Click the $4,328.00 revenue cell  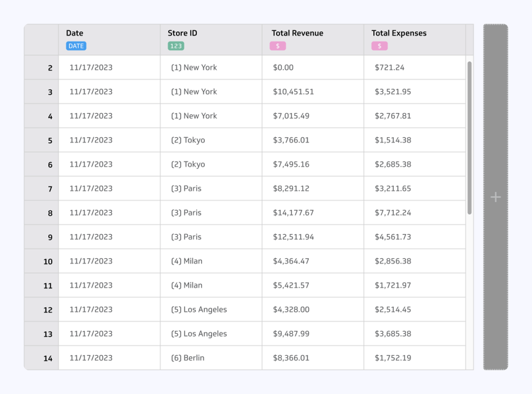click(x=313, y=309)
